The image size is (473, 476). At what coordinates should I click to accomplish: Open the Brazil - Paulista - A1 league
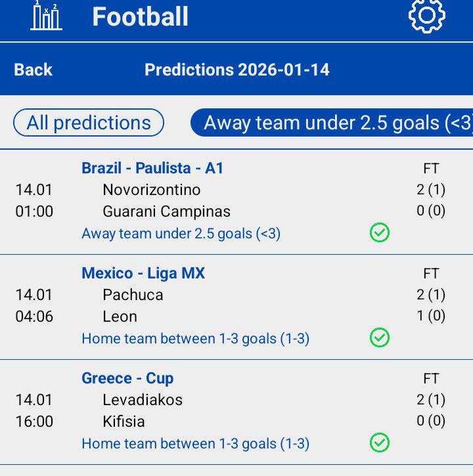point(152,168)
